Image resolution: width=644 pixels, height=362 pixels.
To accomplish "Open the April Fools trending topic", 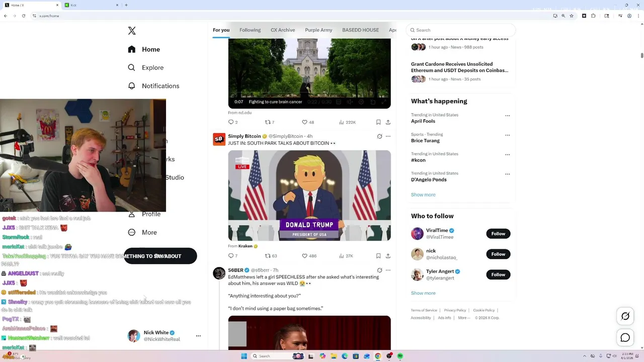I will 423,121.
